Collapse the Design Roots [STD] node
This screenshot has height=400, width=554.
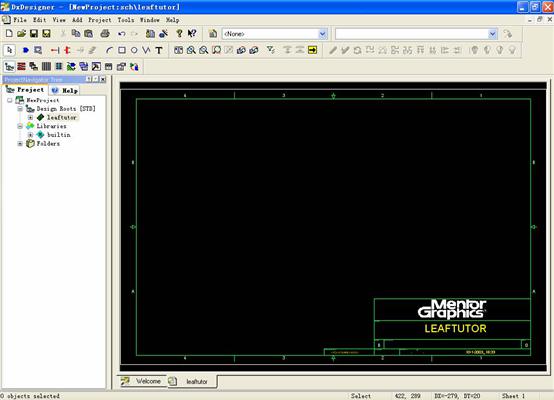click(20, 109)
